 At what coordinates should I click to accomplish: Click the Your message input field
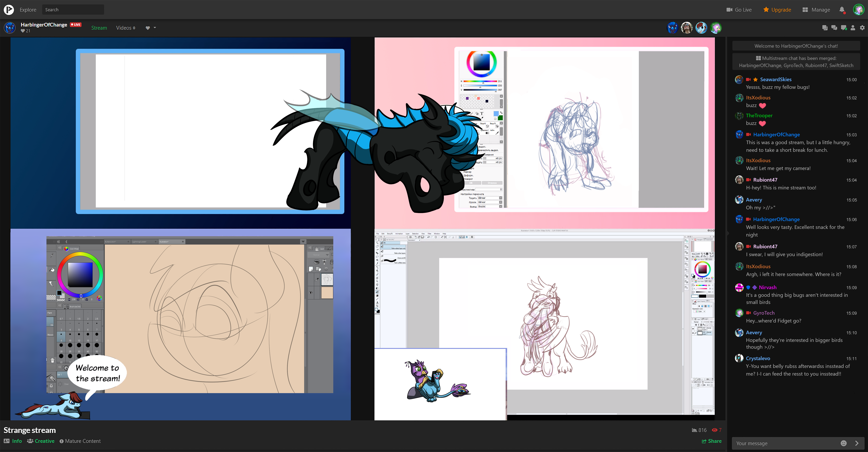785,443
